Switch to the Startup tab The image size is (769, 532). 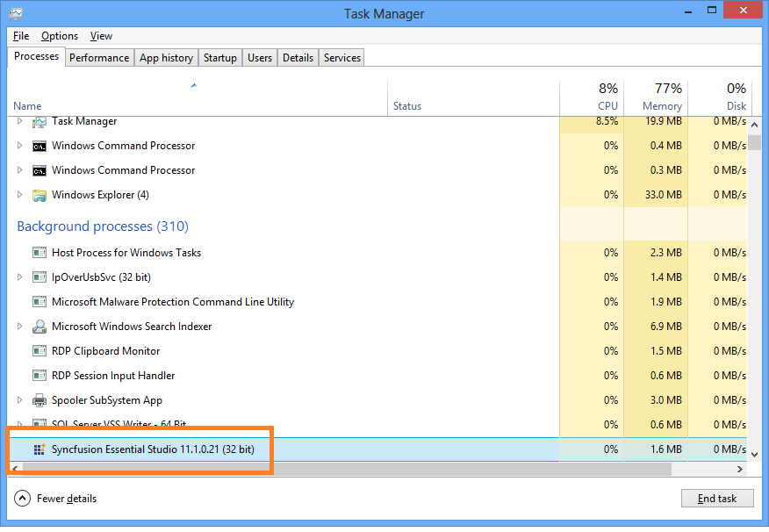(x=220, y=58)
